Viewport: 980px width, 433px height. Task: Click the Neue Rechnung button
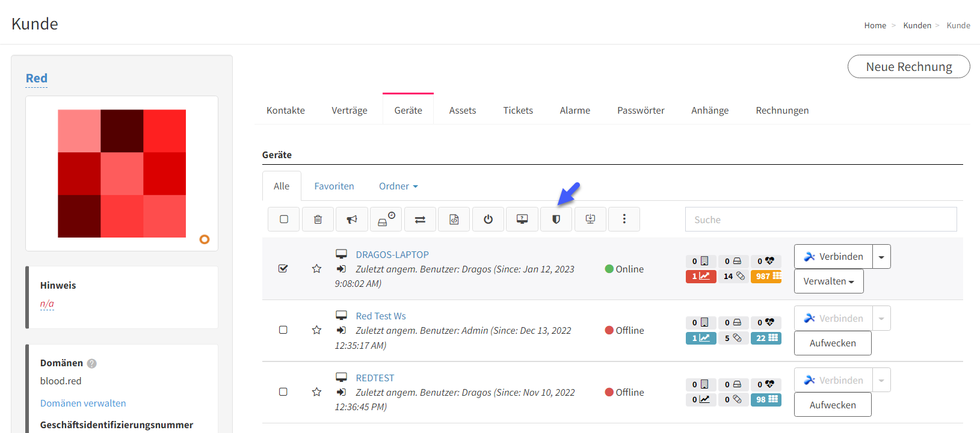(908, 67)
